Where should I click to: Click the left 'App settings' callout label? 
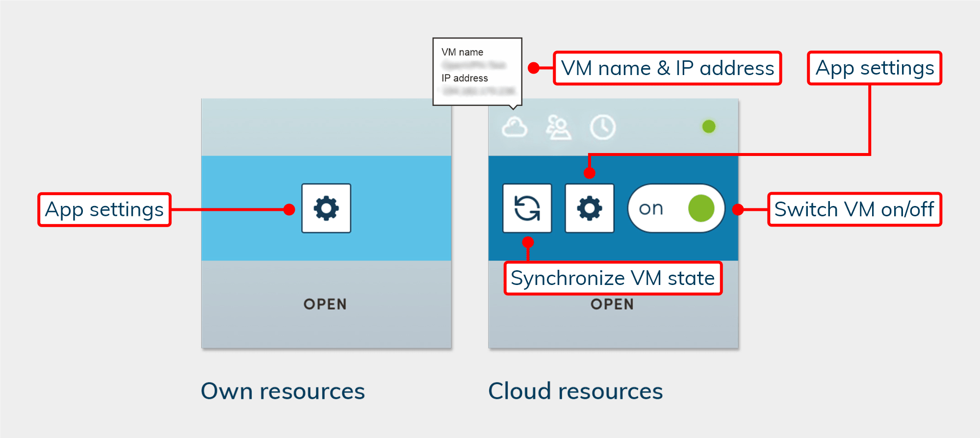point(104,209)
